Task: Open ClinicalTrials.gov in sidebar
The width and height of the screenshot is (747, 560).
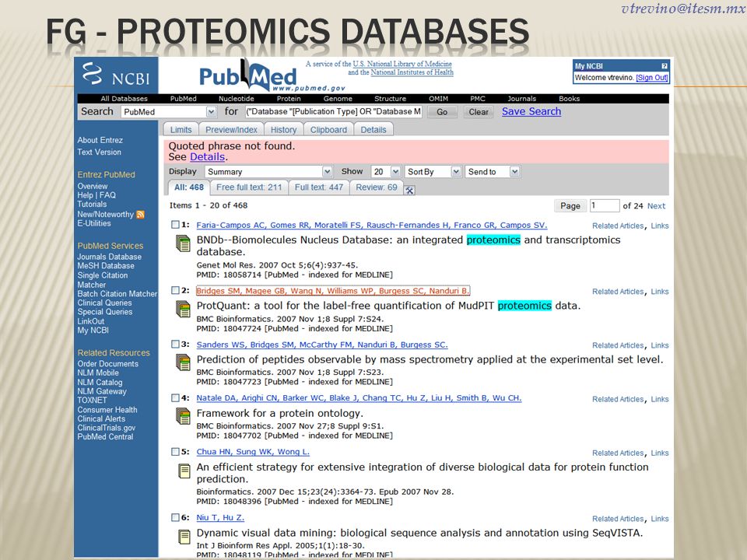Action: pyautogui.click(x=107, y=428)
